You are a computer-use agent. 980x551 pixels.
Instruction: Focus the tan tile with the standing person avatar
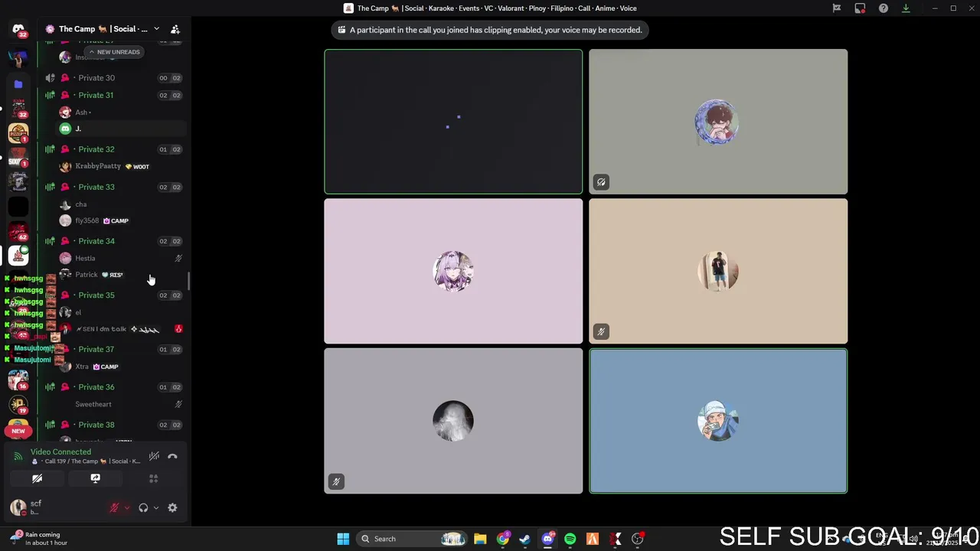718,271
